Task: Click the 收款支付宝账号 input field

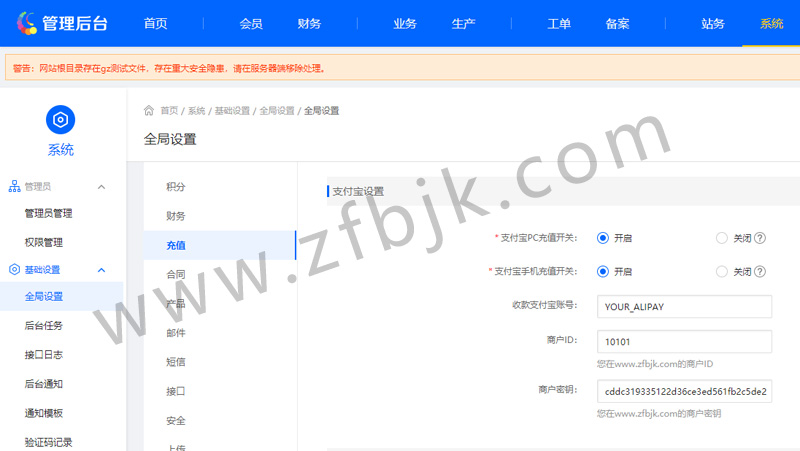Action: click(x=684, y=307)
